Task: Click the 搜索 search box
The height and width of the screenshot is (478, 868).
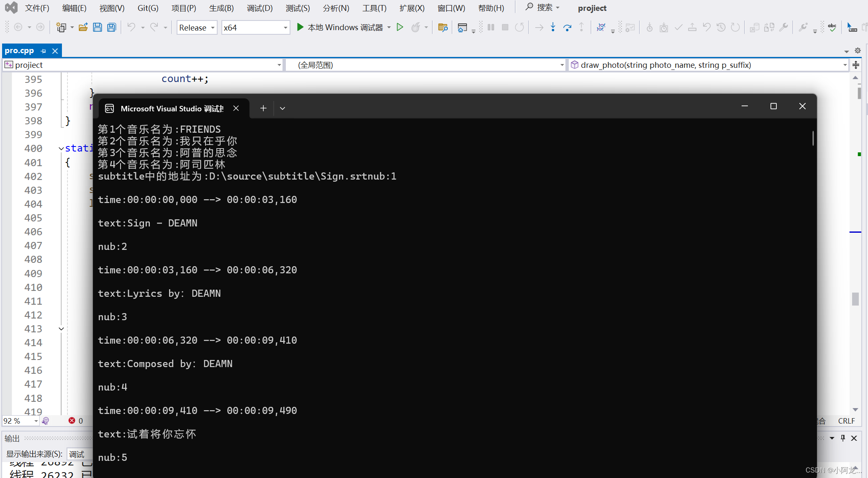Action: pos(543,8)
